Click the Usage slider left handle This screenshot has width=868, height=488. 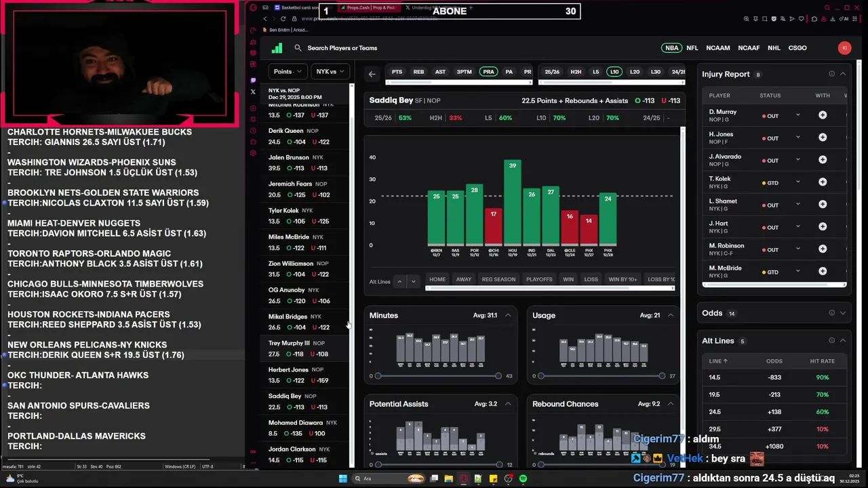coord(540,375)
